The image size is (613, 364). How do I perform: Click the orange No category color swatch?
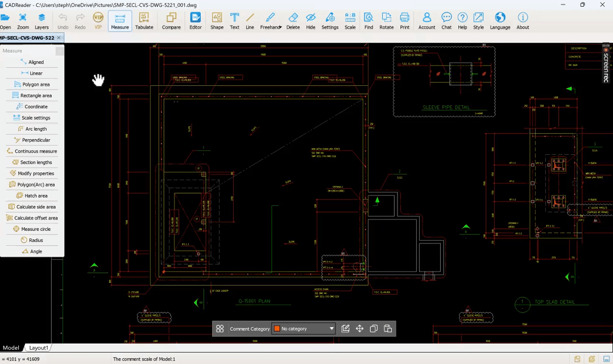coord(277,329)
